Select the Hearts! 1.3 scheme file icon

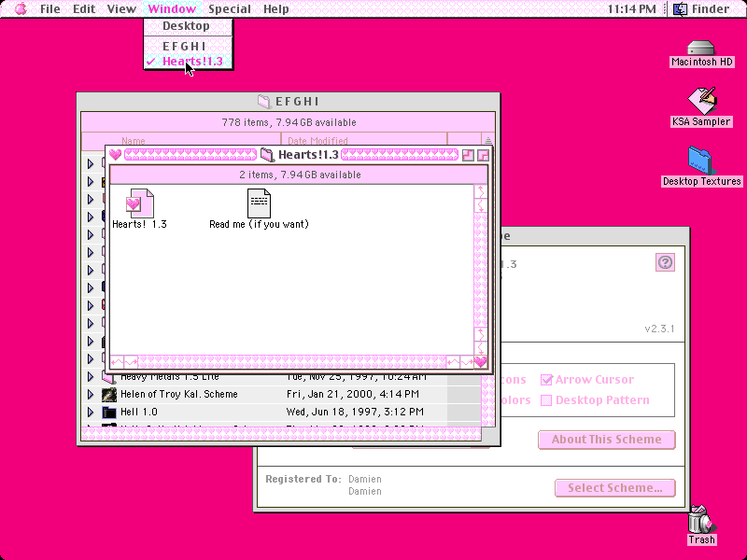[139, 203]
